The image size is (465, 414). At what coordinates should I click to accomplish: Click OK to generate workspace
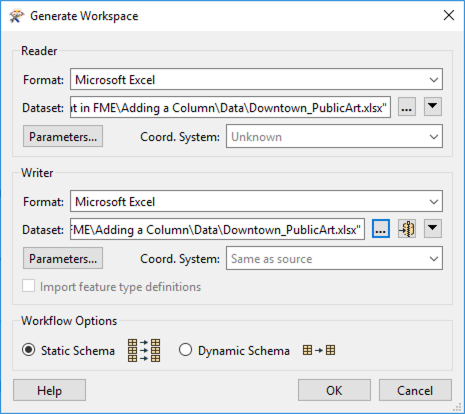coord(334,390)
